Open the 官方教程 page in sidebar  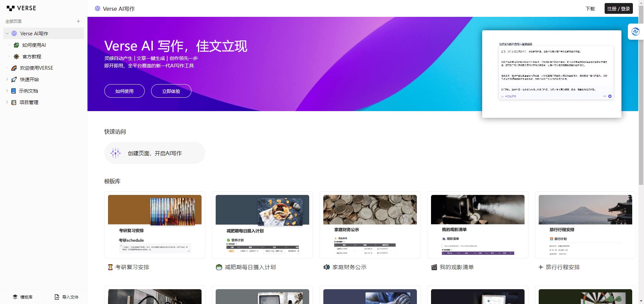pos(32,57)
